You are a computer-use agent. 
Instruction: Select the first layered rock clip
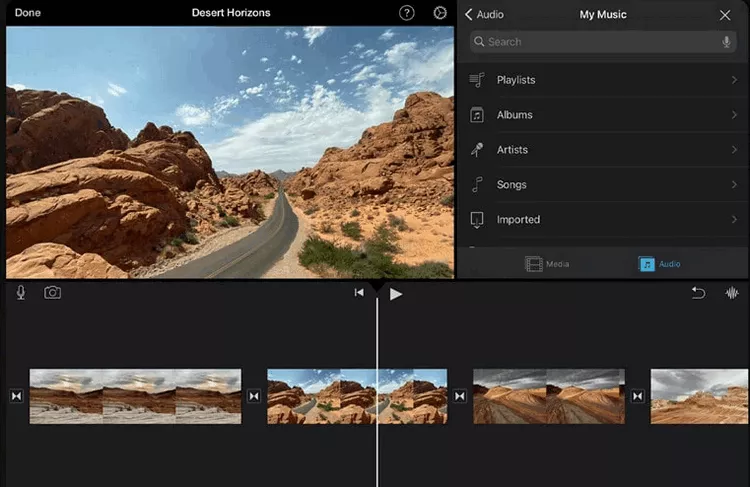pos(135,396)
